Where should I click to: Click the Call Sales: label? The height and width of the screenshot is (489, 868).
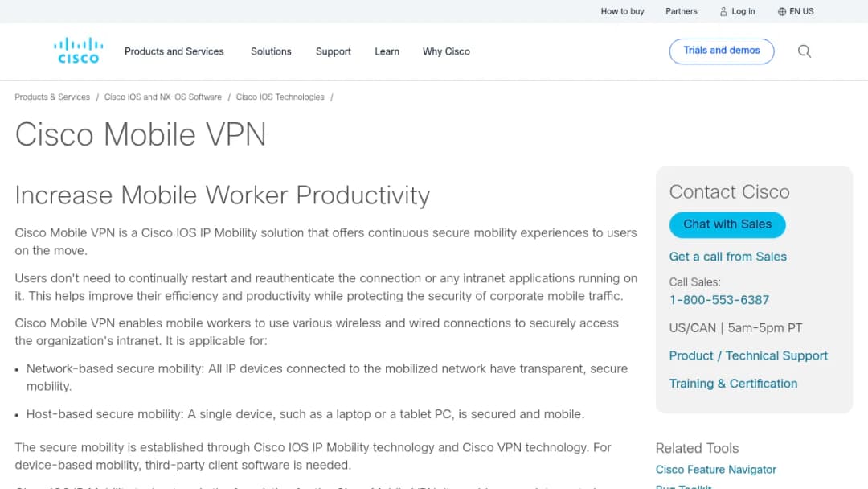694,281
